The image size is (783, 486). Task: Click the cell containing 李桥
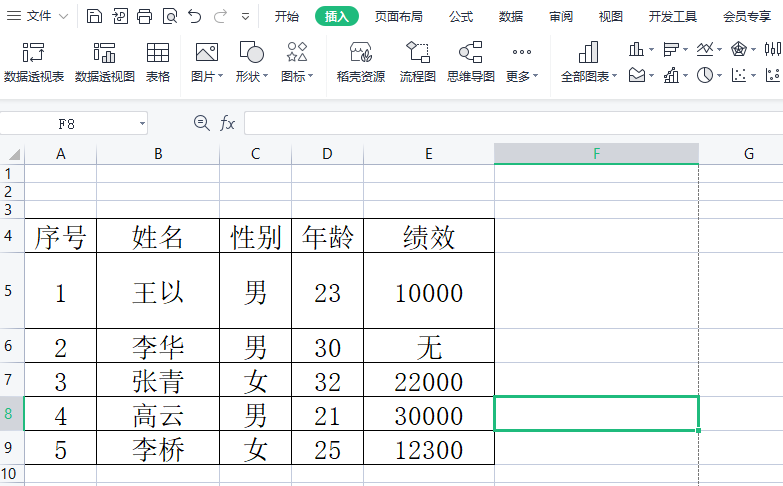[x=158, y=448]
